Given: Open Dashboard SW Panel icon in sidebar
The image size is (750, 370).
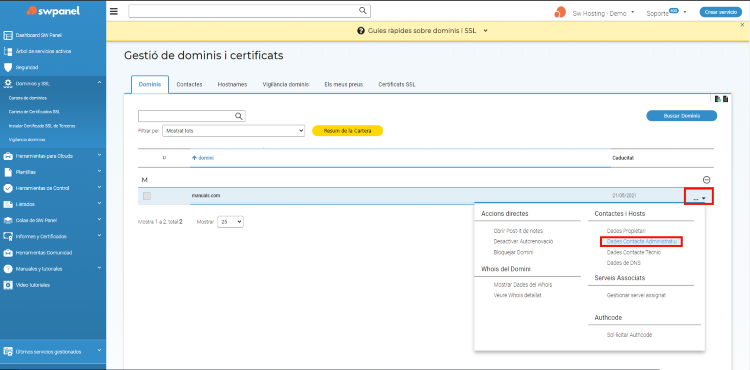Looking at the screenshot, I should (8, 35).
